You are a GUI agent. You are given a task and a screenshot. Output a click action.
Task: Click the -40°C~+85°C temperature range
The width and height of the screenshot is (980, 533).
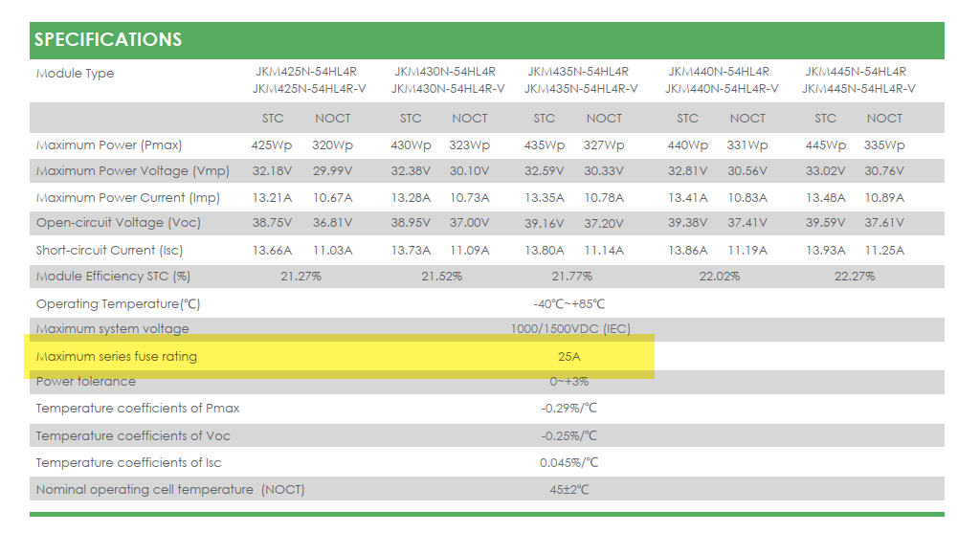pyautogui.click(x=568, y=303)
